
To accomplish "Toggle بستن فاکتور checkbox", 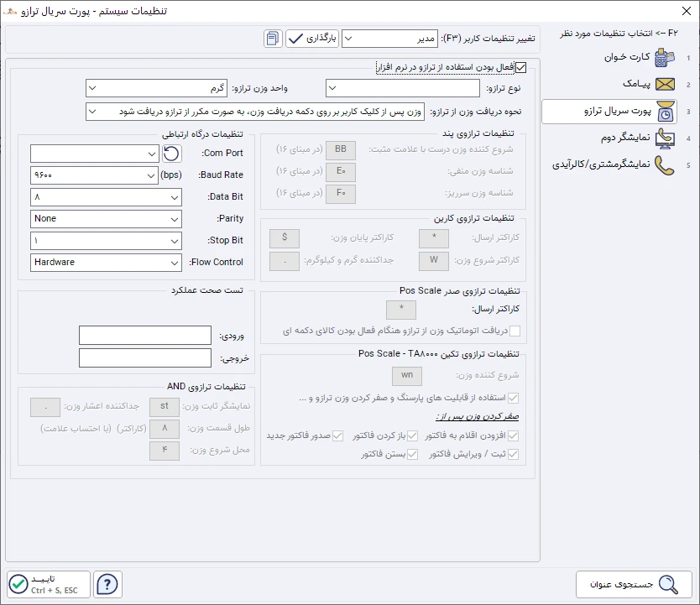I will click(x=412, y=455).
